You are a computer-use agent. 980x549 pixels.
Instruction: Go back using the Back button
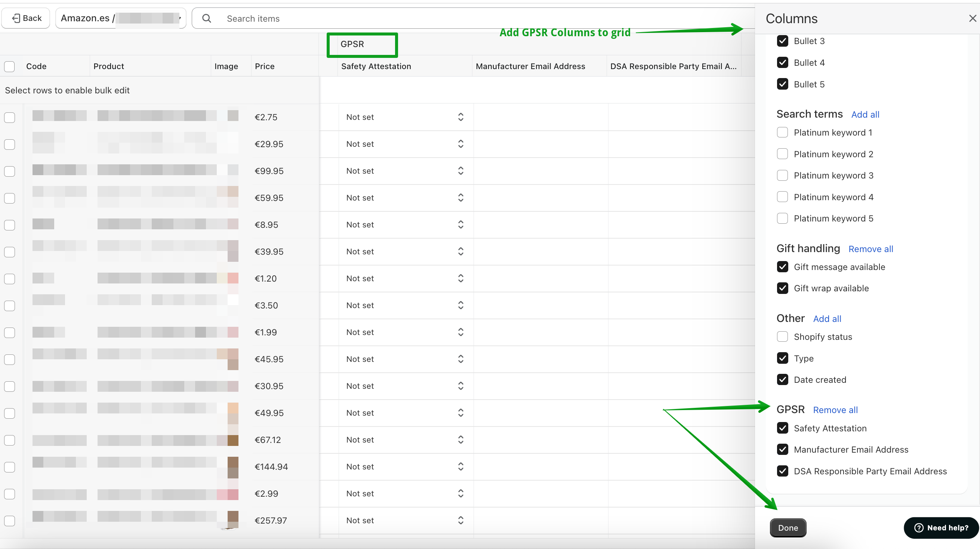coord(26,18)
